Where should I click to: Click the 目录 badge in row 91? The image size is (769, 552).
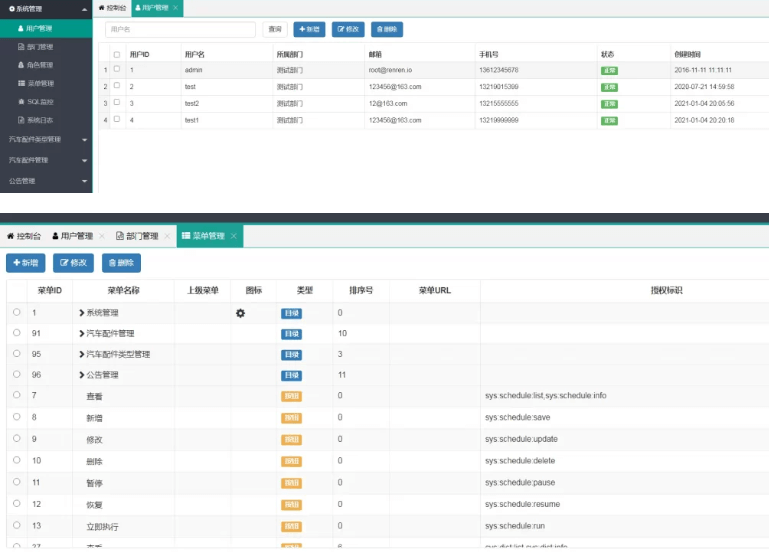tap(291, 334)
